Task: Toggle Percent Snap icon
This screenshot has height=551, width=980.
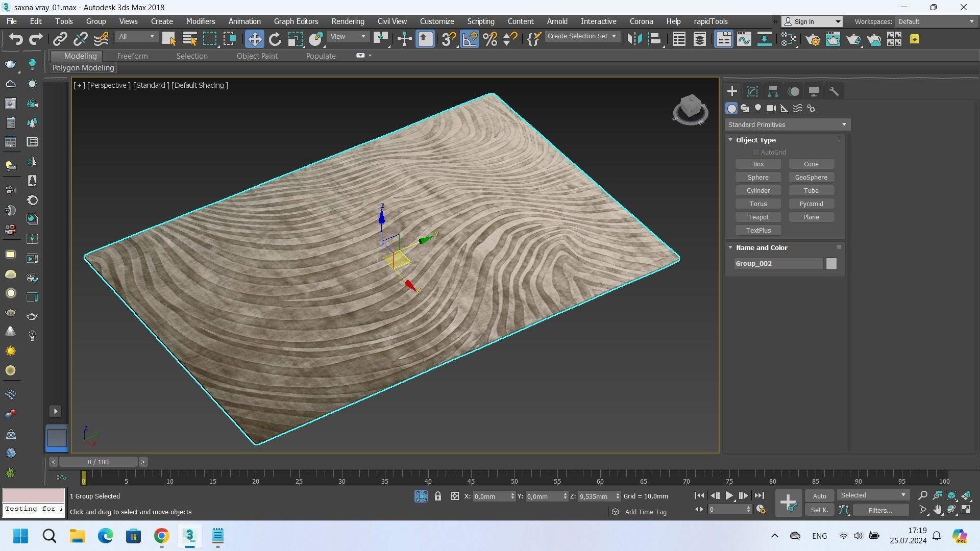Action: pos(490,39)
